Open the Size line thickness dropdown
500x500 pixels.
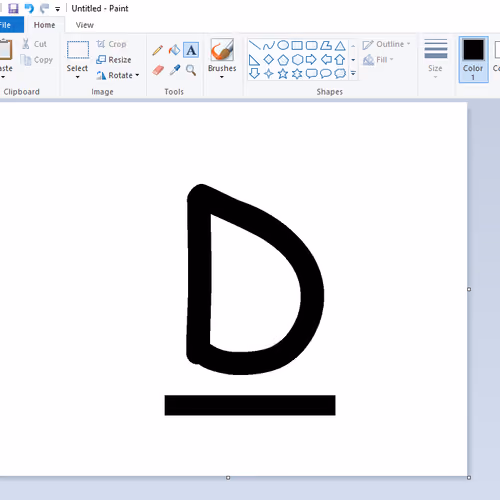point(436,59)
